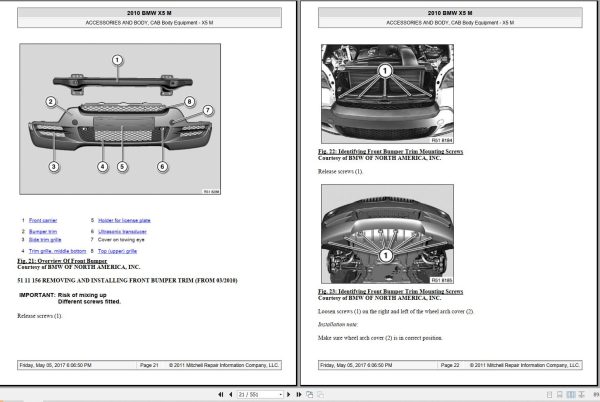The height and width of the screenshot is (402, 600).
Task: Click the front bumper overview diagram
Action: click(120, 119)
